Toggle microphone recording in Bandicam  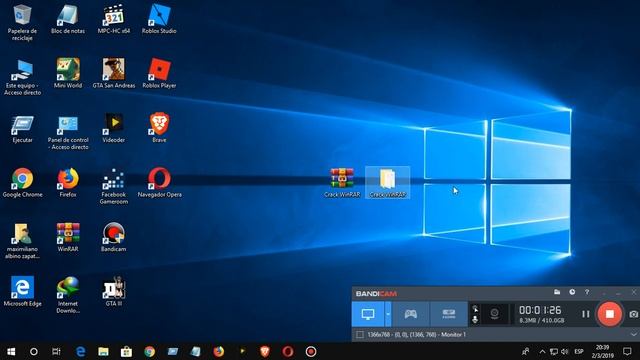[x=475, y=320]
